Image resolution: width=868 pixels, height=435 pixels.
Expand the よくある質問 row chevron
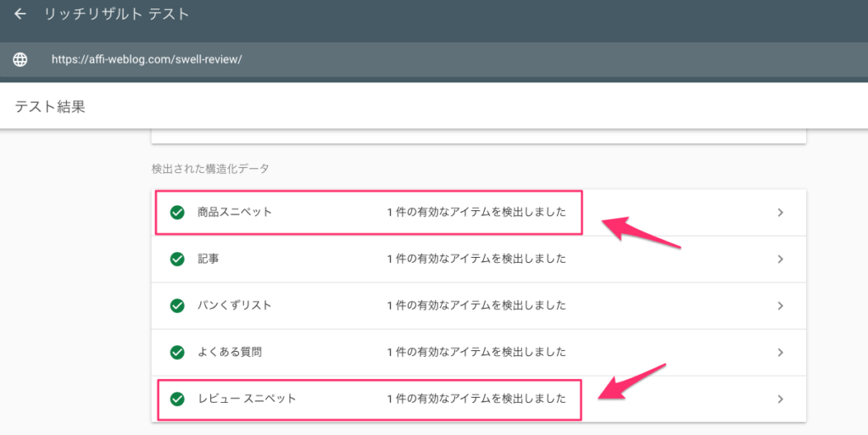(780, 352)
